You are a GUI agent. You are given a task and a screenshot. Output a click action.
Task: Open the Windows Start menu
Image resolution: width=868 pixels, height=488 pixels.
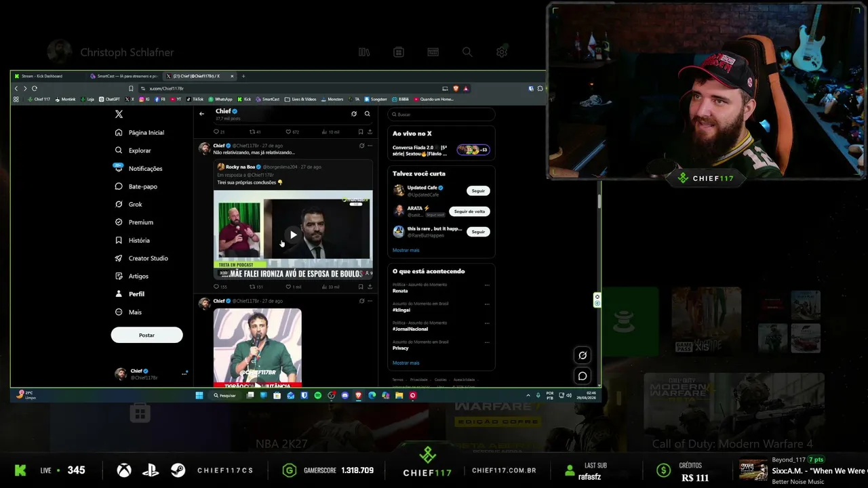[199, 395]
